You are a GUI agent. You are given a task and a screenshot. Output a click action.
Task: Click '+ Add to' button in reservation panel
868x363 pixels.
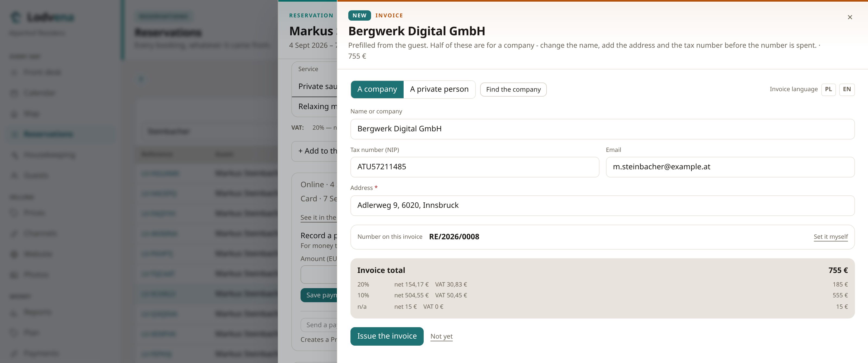tap(314, 151)
